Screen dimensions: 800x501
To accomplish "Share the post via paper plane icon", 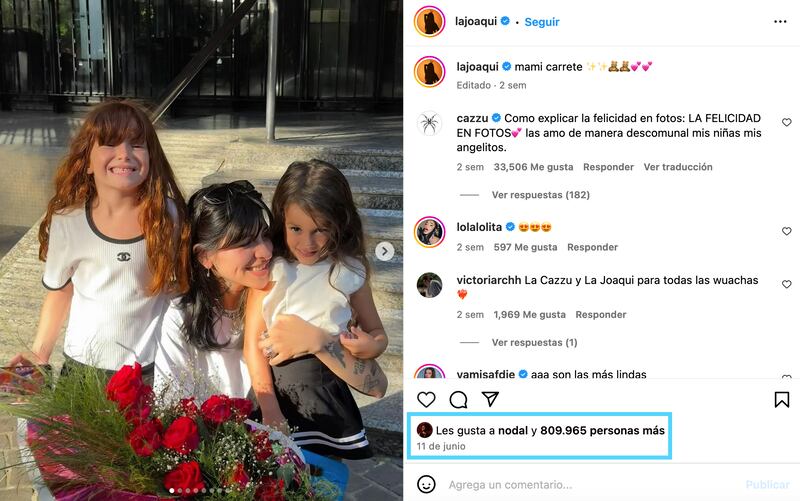I will tap(490, 399).
